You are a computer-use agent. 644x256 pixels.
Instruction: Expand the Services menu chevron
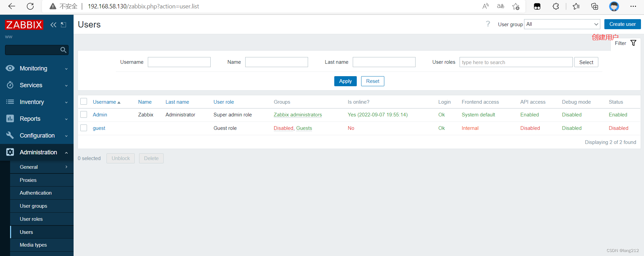coord(66,86)
